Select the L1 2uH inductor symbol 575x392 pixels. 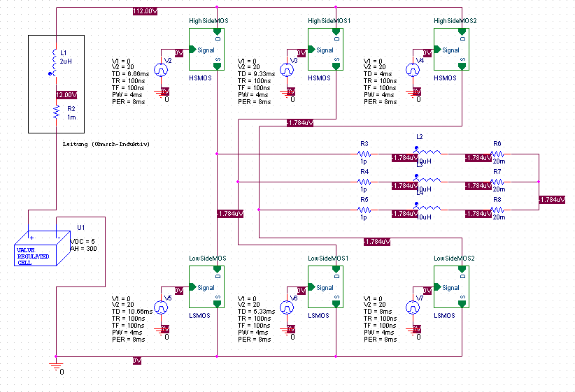[55, 62]
